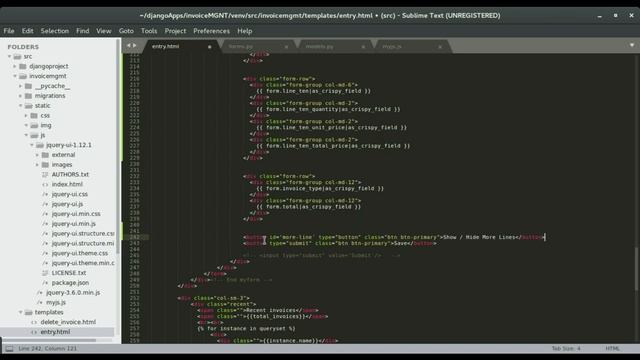Open jquery-ui.css in the sidebar
This screenshot has width=640, height=360.
70,194
